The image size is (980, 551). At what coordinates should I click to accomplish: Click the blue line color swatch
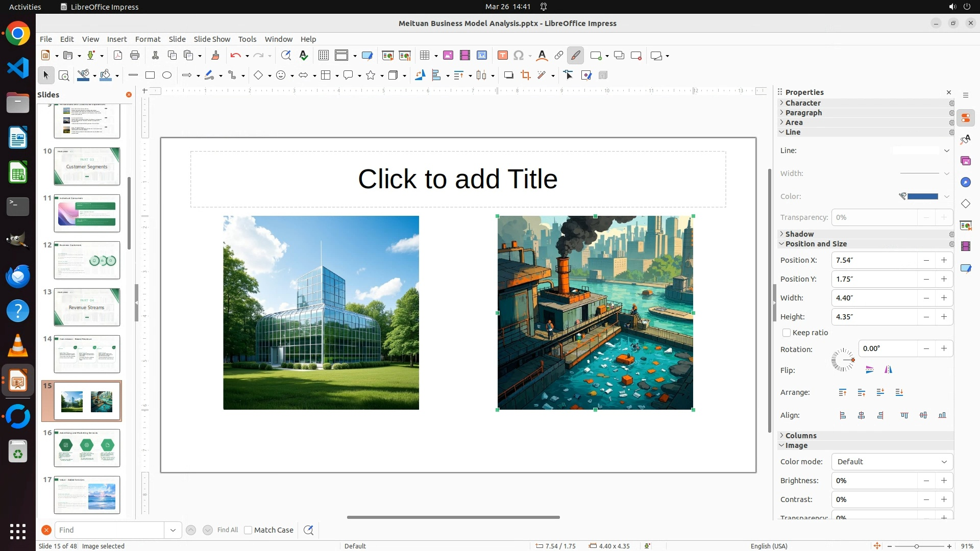pyautogui.click(x=922, y=196)
